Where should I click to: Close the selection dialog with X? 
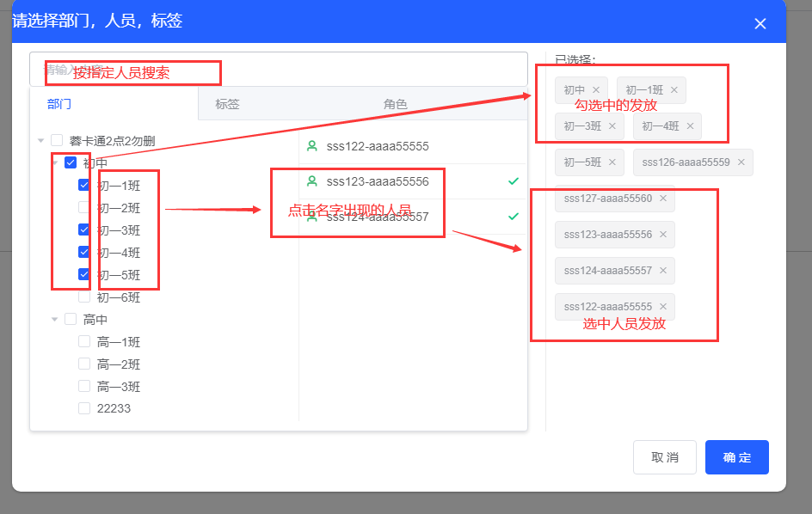(760, 24)
